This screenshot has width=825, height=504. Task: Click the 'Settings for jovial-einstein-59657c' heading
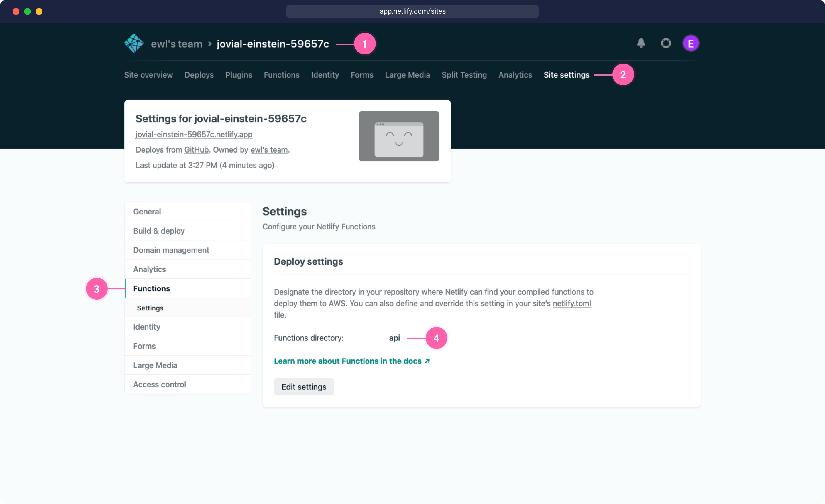coord(221,119)
